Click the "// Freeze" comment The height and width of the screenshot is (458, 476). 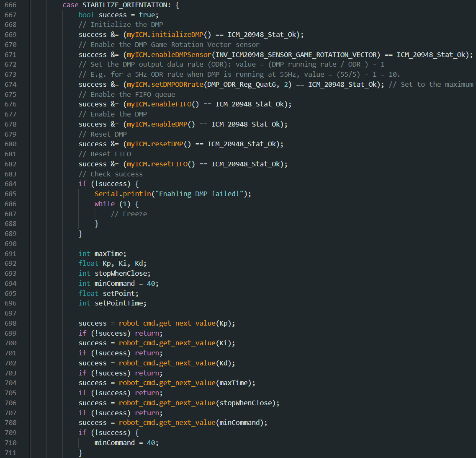coord(129,214)
